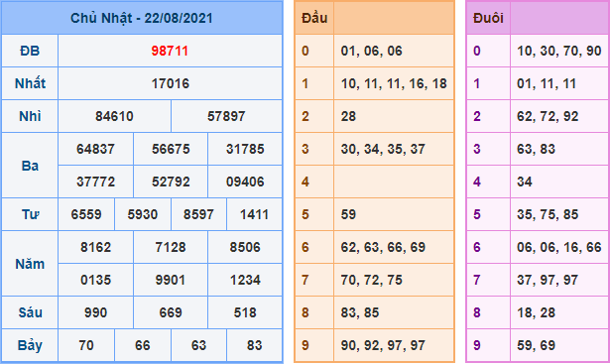
Task: Click fourth prize number 6559
Action: [x=86, y=214]
